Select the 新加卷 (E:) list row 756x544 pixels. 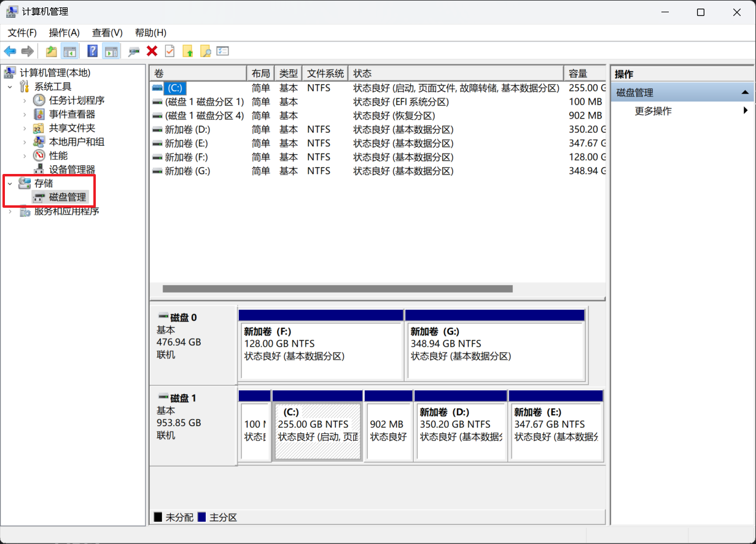click(x=378, y=143)
